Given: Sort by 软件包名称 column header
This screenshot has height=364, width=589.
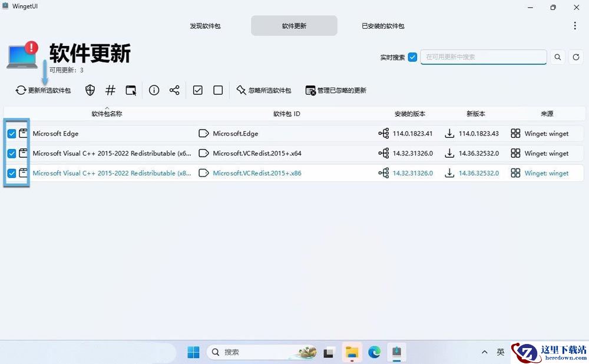Looking at the screenshot, I should pos(107,114).
